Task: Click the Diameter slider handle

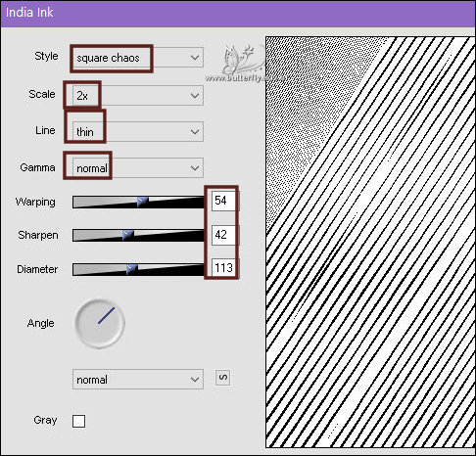Action: [131, 269]
